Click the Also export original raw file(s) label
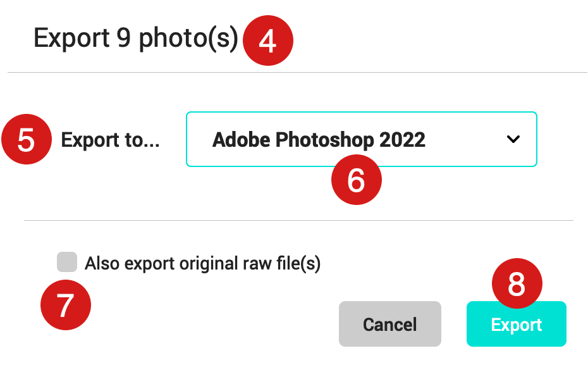The height and width of the screenshot is (372, 588). coord(202,263)
